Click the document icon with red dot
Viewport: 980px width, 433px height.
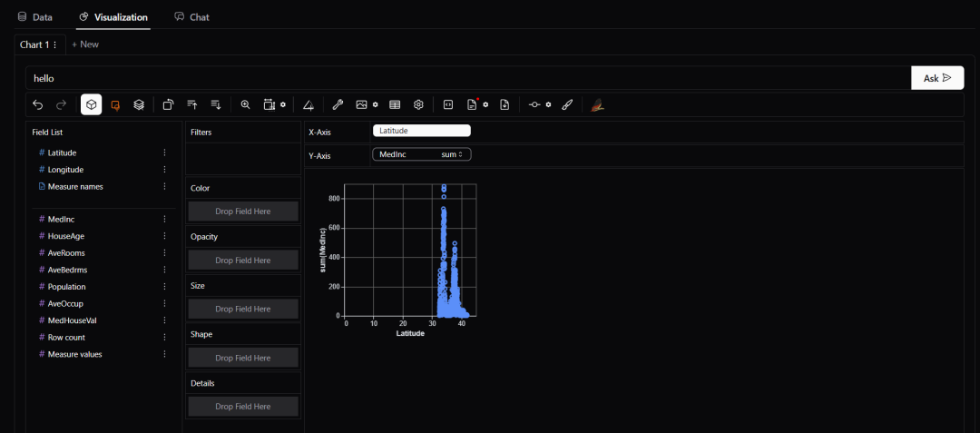[x=472, y=105]
